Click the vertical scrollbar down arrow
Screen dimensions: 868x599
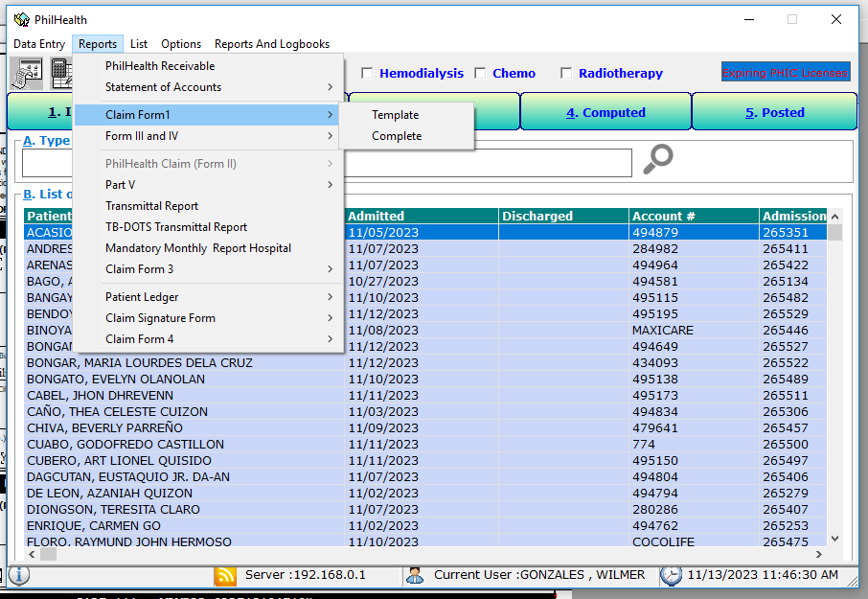pos(834,539)
